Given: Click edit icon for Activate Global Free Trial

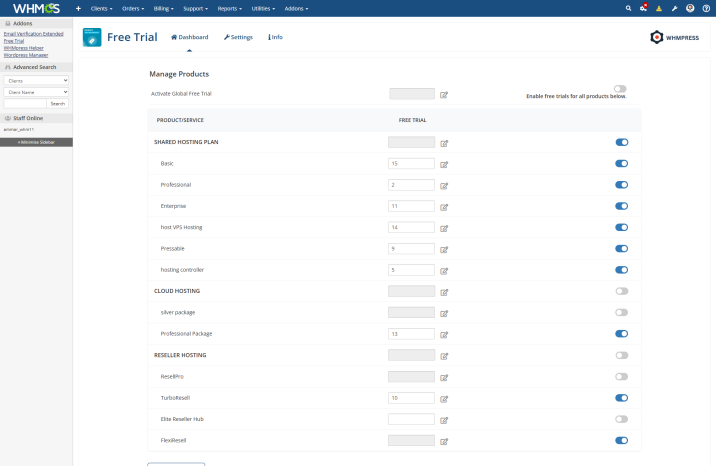Looking at the screenshot, I should click(444, 95).
